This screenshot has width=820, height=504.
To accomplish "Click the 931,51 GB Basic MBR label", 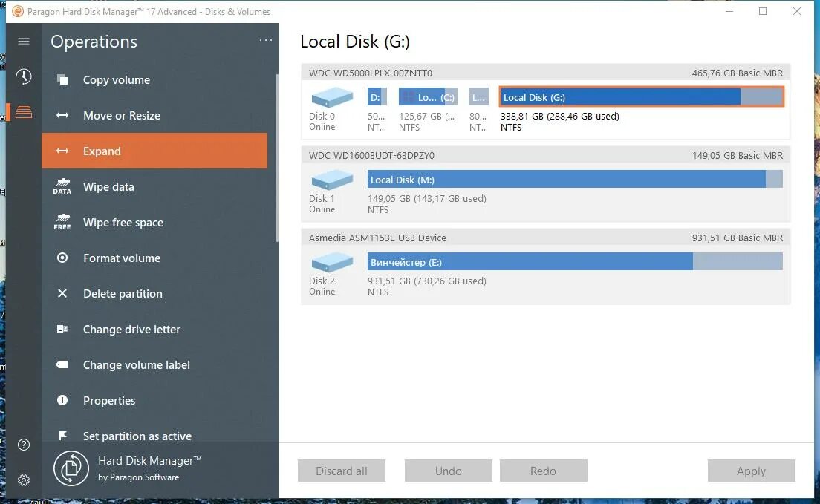I will [x=738, y=238].
